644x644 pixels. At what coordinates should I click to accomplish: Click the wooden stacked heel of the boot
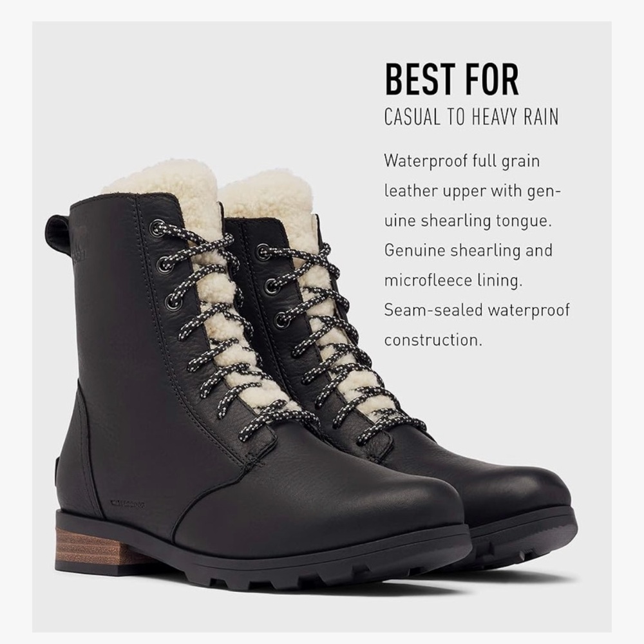(88, 547)
